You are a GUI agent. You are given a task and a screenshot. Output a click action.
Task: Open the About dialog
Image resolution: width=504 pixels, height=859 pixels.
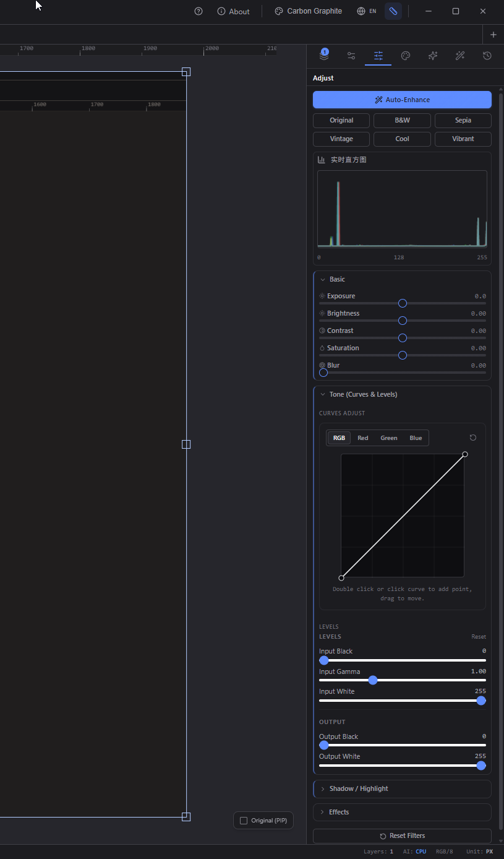(x=234, y=11)
